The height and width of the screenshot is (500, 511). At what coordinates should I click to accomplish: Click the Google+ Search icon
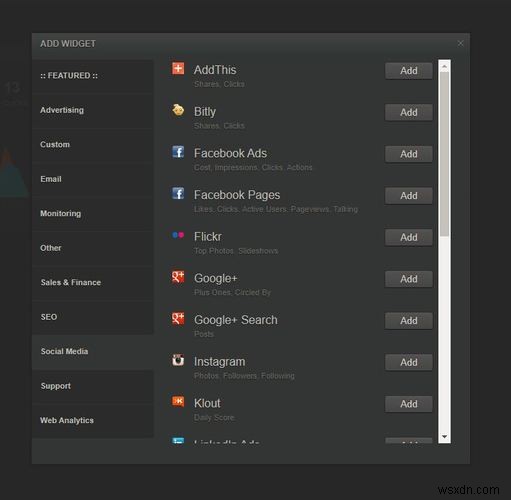[178, 318]
